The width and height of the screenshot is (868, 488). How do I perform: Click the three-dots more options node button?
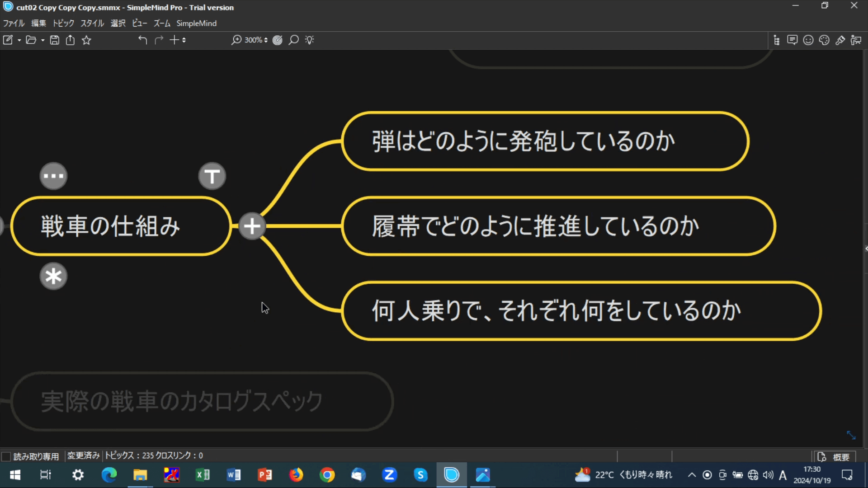tap(53, 176)
